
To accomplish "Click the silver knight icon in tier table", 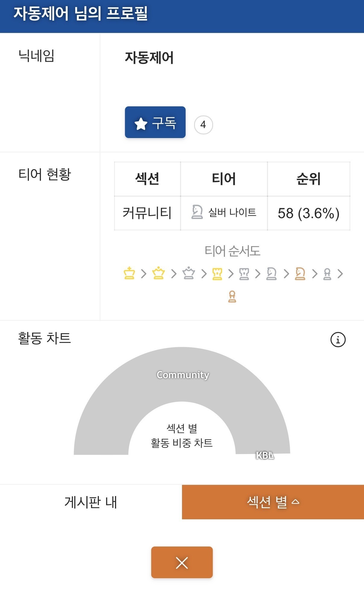I will 197,212.
